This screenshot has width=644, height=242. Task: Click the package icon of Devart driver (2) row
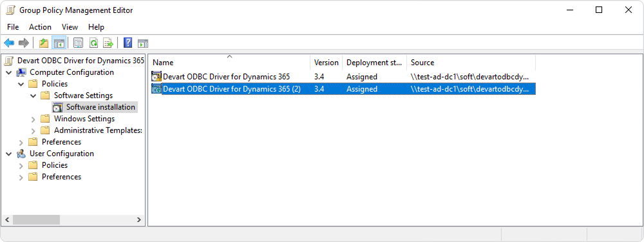(x=156, y=89)
